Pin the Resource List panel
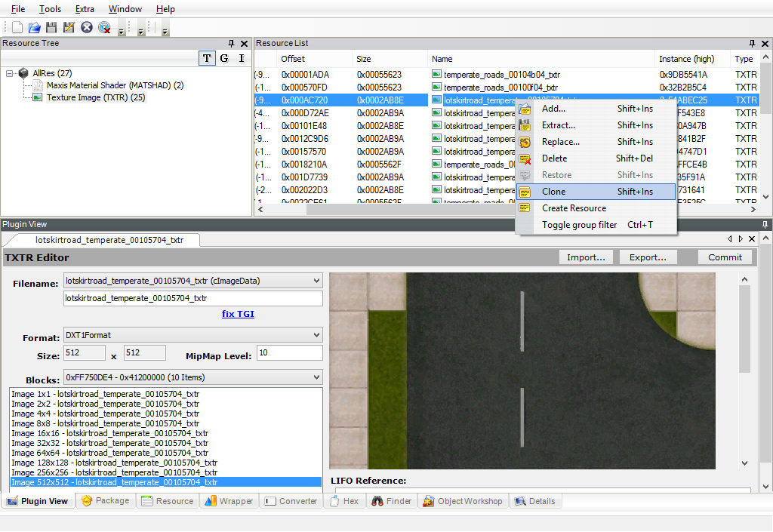 point(752,43)
